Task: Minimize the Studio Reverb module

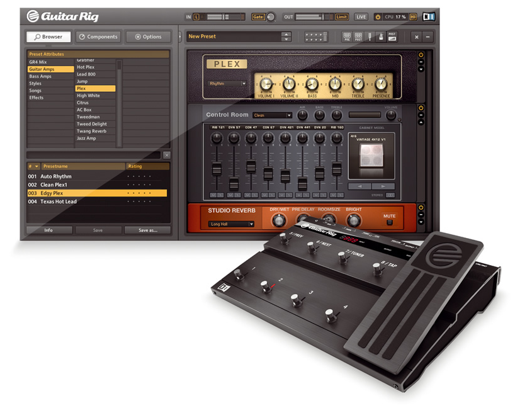Action: pos(421,215)
